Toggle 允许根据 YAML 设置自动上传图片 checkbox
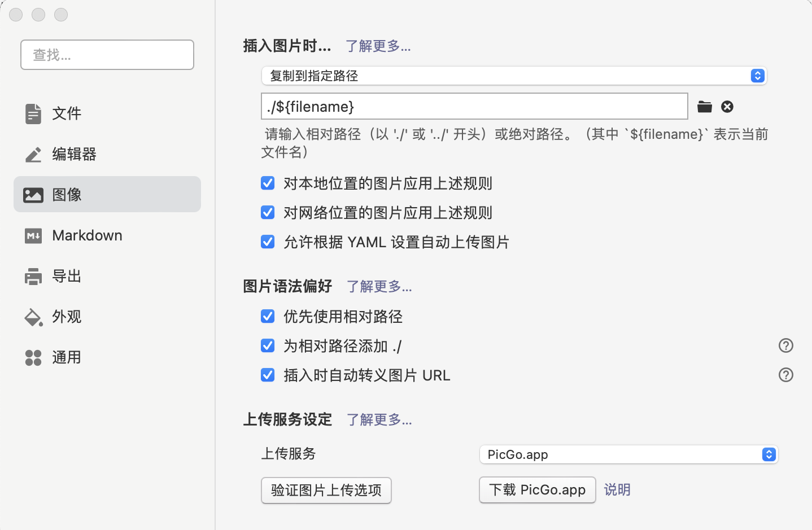 (268, 242)
